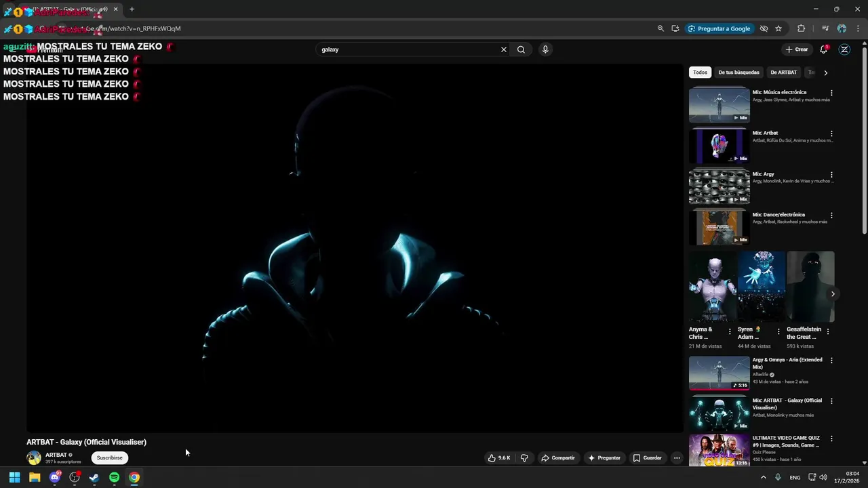Open a new browser tab

pos(132,9)
